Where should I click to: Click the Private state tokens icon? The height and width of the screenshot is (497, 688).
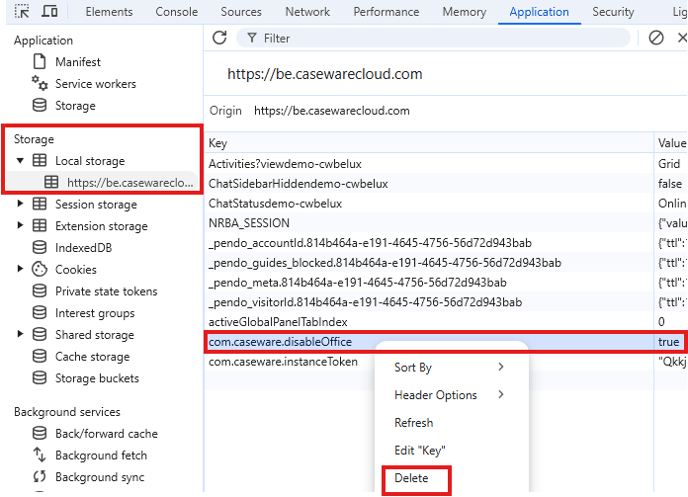tap(39, 291)
